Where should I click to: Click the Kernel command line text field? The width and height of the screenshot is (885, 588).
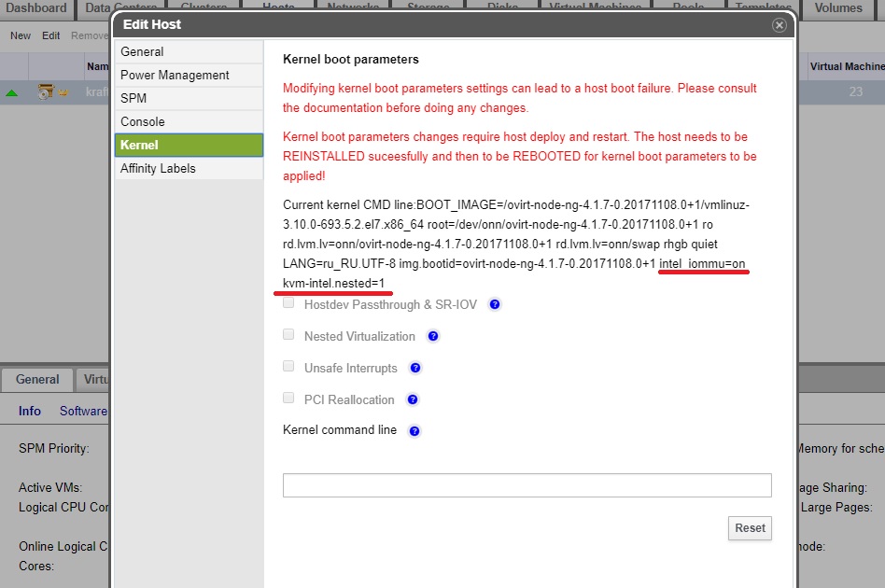point(527,485)
